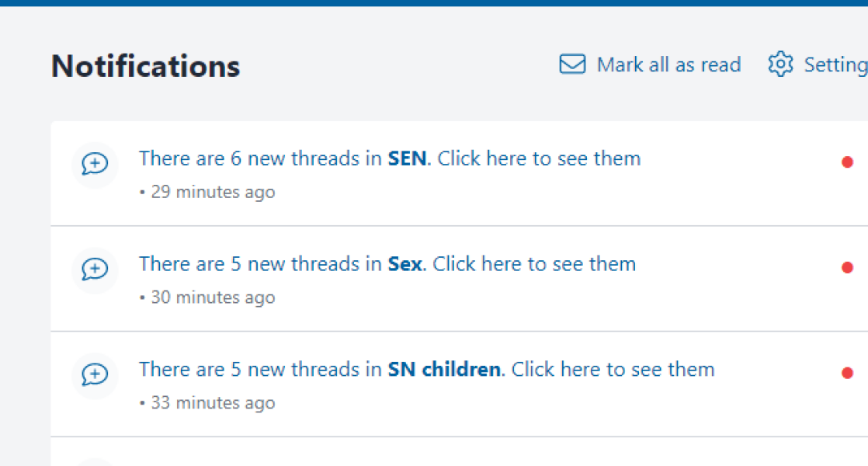
Task: Toggle the red unread dot on SEN notification
Action: pyautogui.click(x=847, y=162)
